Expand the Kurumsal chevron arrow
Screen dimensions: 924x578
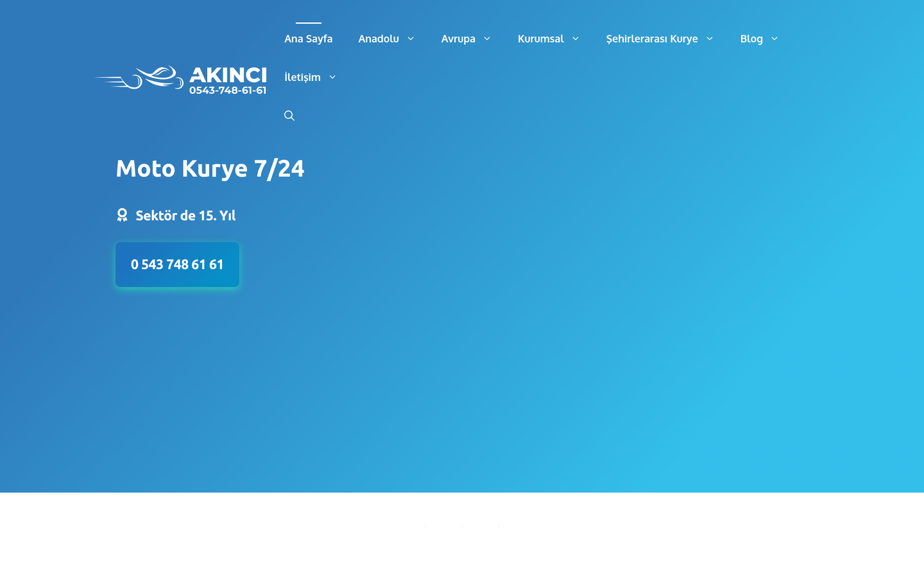pos(576,39)
